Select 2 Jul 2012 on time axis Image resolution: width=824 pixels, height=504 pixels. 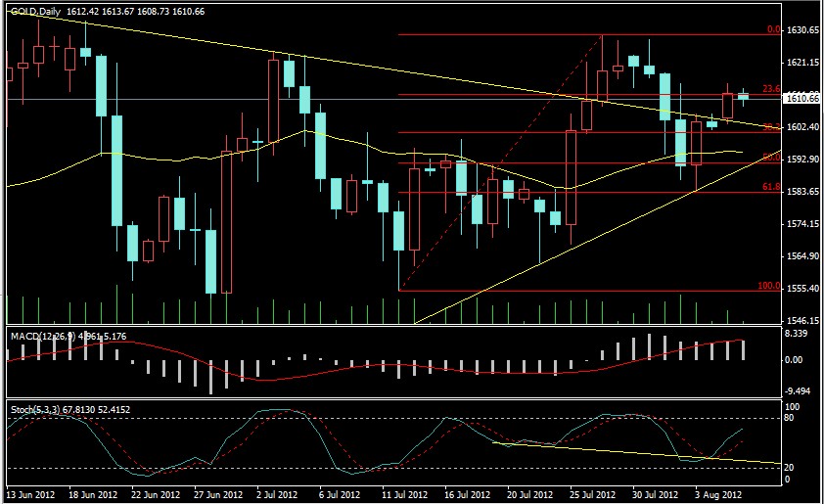278,495
